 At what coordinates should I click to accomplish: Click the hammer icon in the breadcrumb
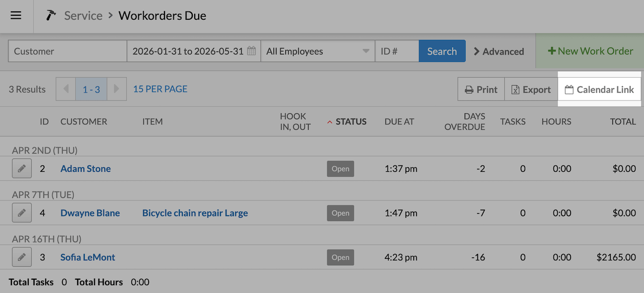tap(50, 15)
